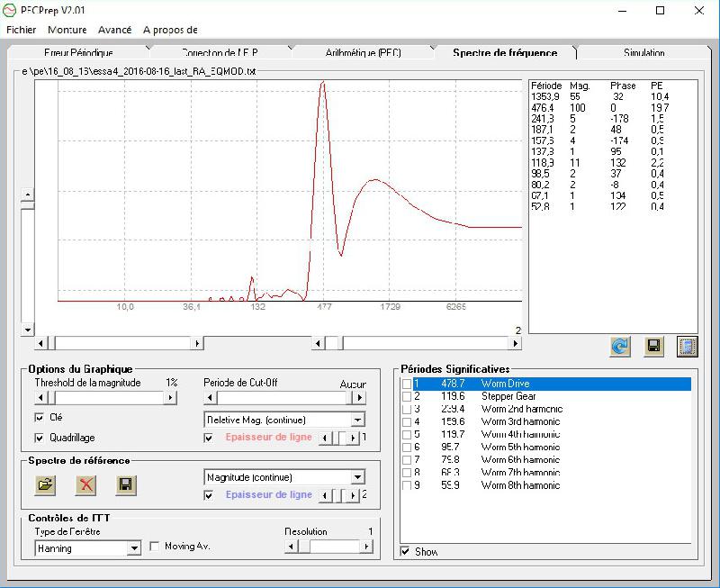Screen dimensions: 720x588
Task: Decrease blue line thickness with left arrow
Action: (x=325, y=495)
